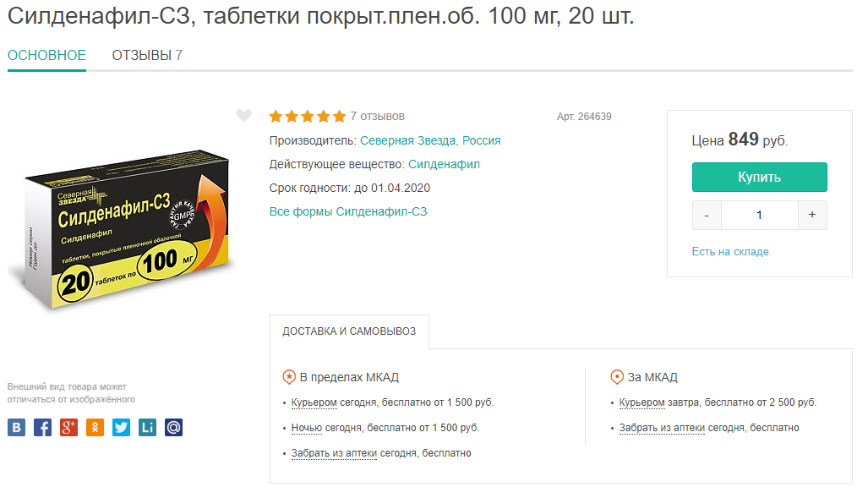Viewport: 868px width, 487px height.
Task: Switch to the ОТЗЫВЫ tab
Action: coord(147,56)
